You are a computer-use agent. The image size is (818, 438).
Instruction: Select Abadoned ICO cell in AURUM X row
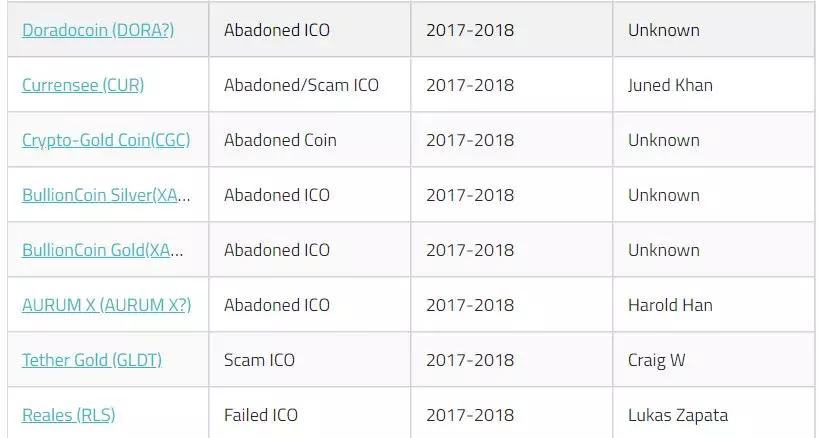click(277, 305)
